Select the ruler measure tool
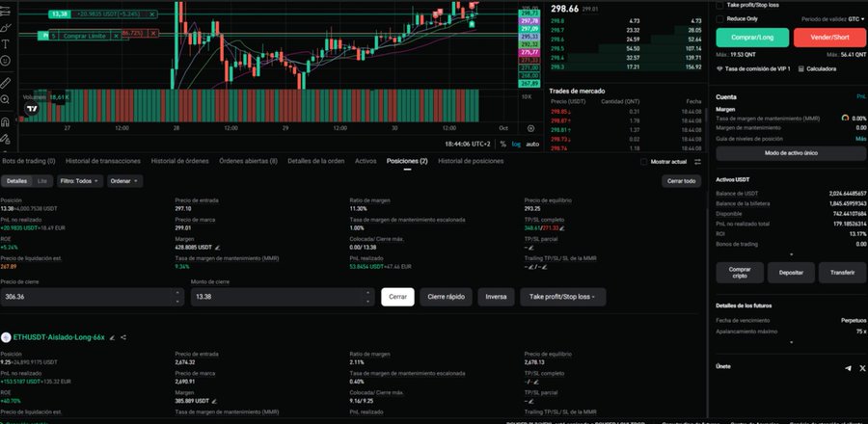This screenshot has width=868, height=424. pos(6,83)
